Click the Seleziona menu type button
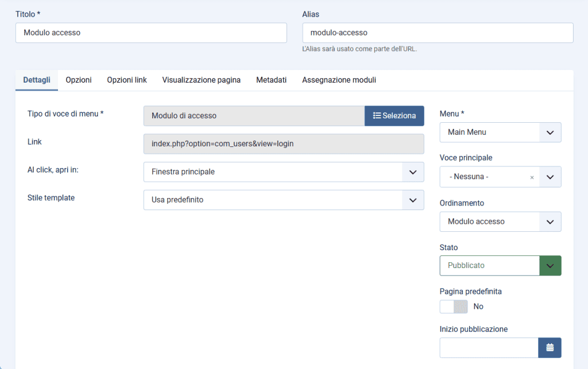588x369 pixels. click(x=394, y=116)
